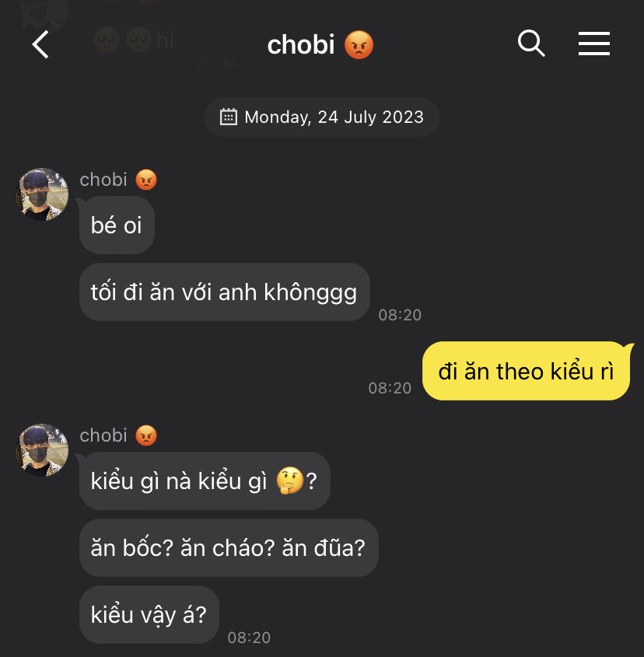Tap the "kiểu gì nà kiểu gì" message
Screen dimensions: 644x657
tap(205, 481)
